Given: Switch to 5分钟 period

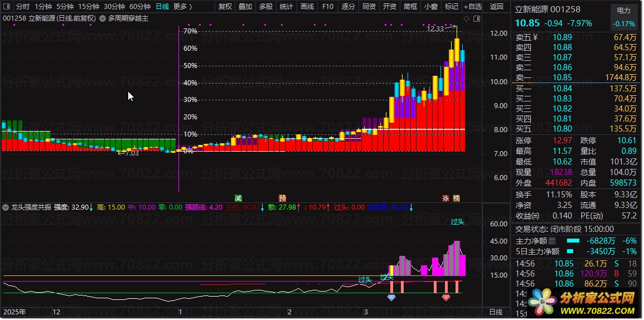Looking at the screenshot, I should click(x=65, y=7).
